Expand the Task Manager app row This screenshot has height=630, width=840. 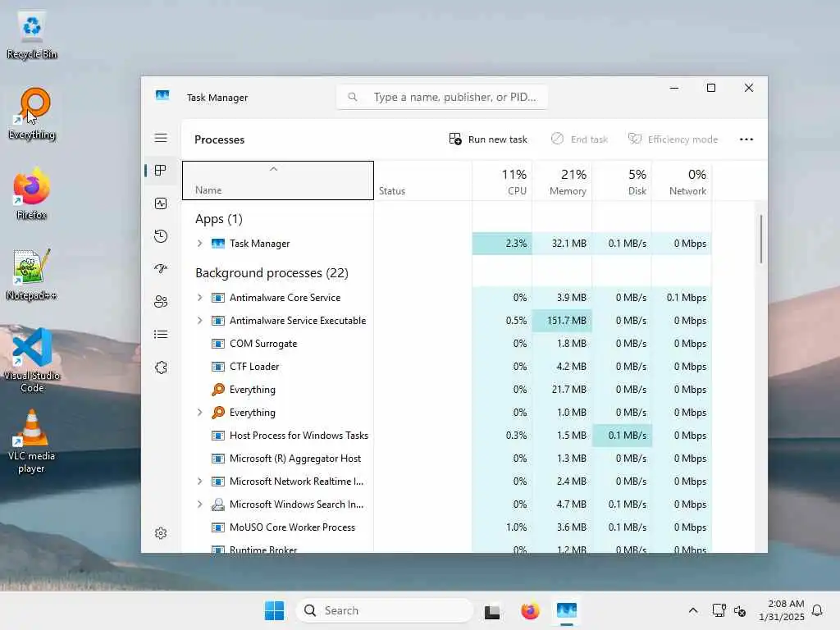point(199,243)
